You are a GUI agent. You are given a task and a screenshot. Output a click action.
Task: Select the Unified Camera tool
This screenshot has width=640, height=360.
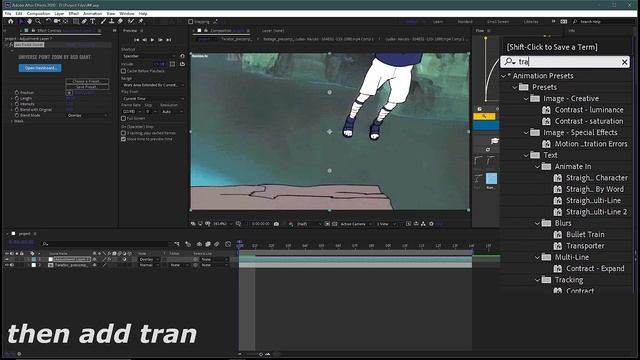57,22
